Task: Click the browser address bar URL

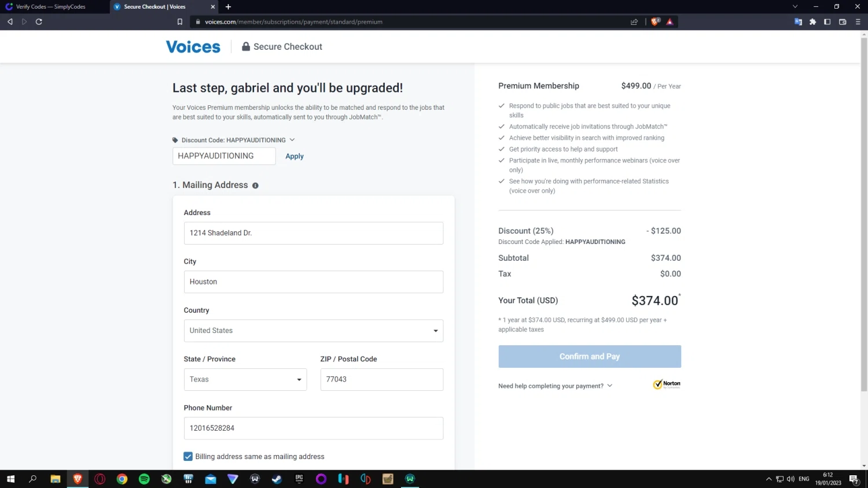Action: tap(293, 22)
